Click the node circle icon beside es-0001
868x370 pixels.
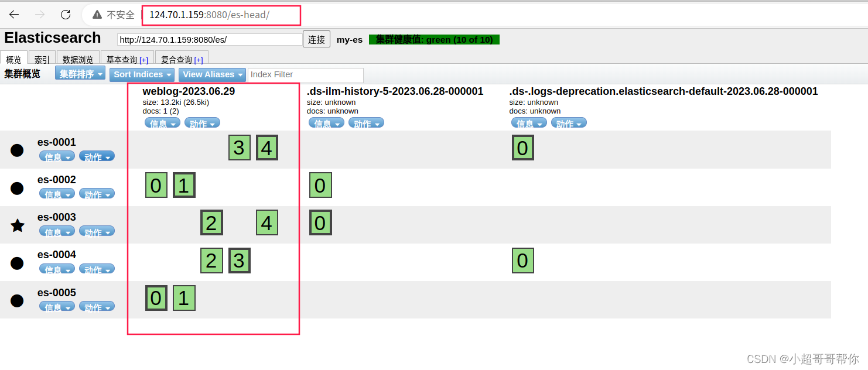tap(17, 150)
